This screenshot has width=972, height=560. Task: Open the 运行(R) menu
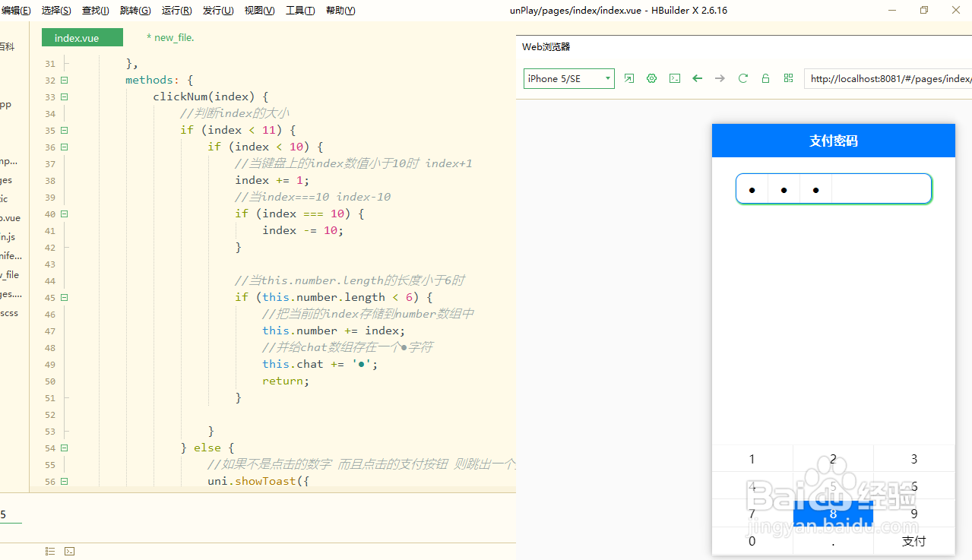(176, 11)
